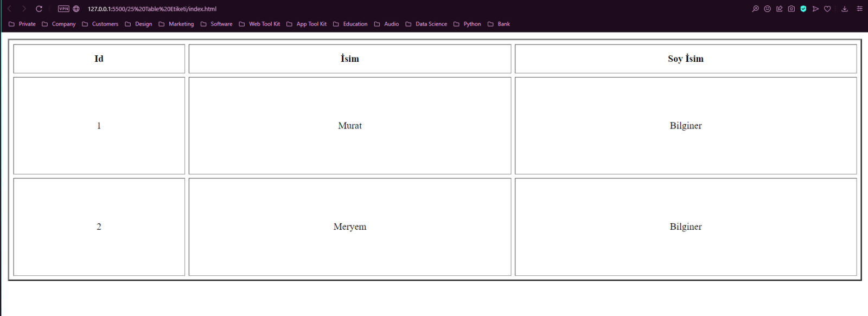868x316 pixels.
Task: Open the Education bookmarks folder
Action: tap(350, 24)
